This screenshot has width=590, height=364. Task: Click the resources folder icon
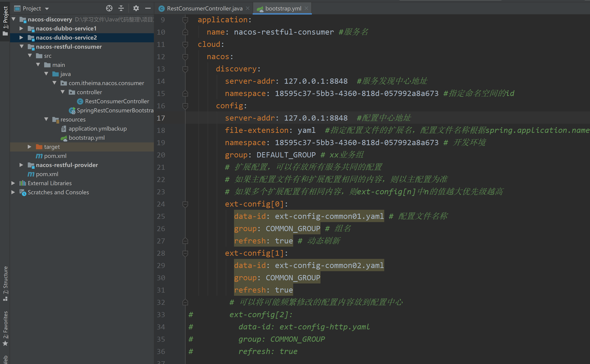(x=56, y=120)
